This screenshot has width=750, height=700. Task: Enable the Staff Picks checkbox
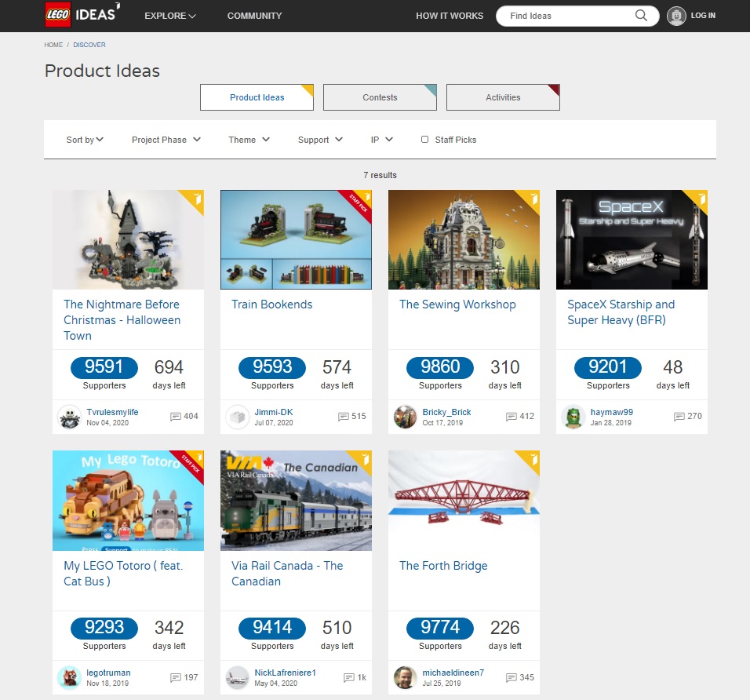(x=424, y=139)
